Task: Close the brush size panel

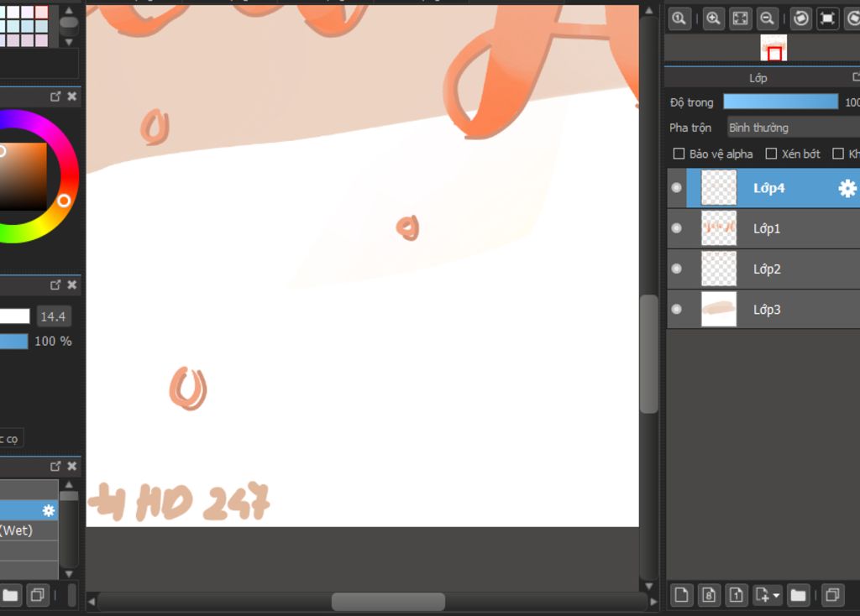Action: coord(72,285)
